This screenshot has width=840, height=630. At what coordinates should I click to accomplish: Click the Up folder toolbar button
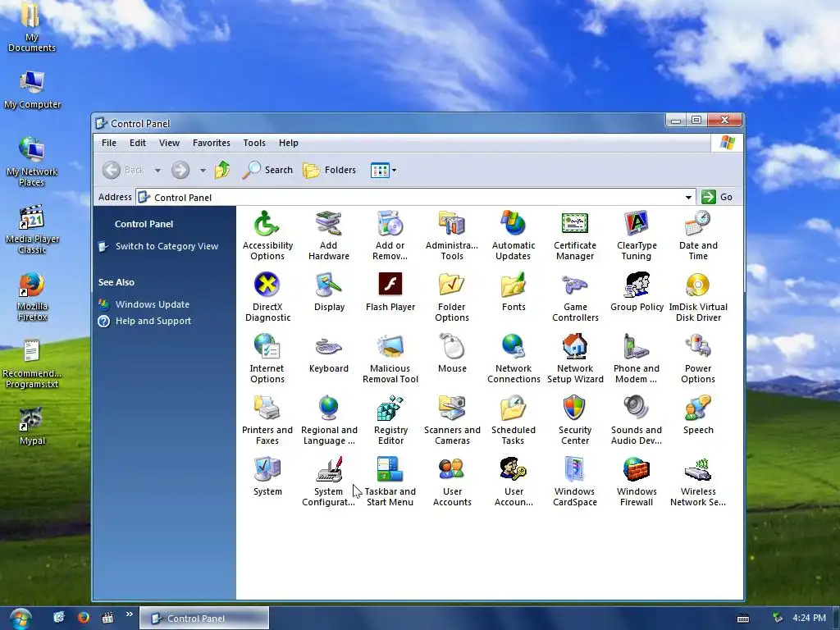tap(222, 170)
